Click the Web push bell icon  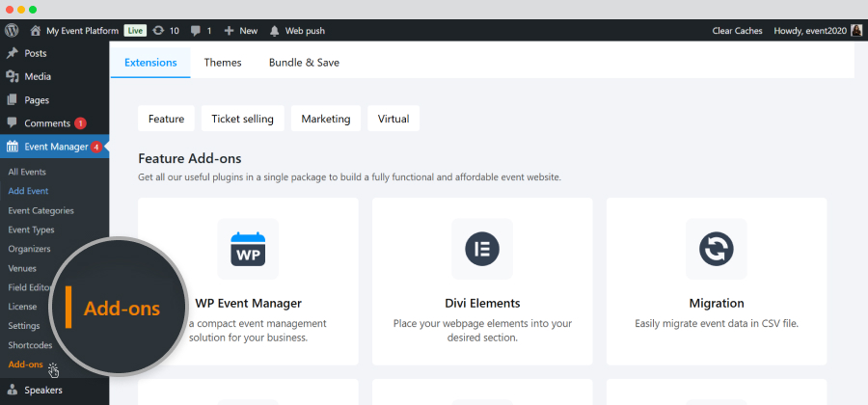point(275,31)
